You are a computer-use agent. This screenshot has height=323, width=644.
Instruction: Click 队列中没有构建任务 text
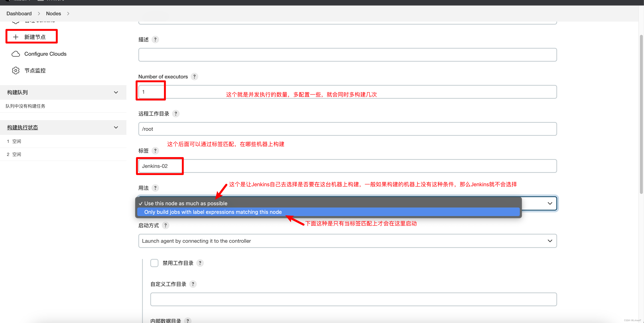[x=26, y=106]
